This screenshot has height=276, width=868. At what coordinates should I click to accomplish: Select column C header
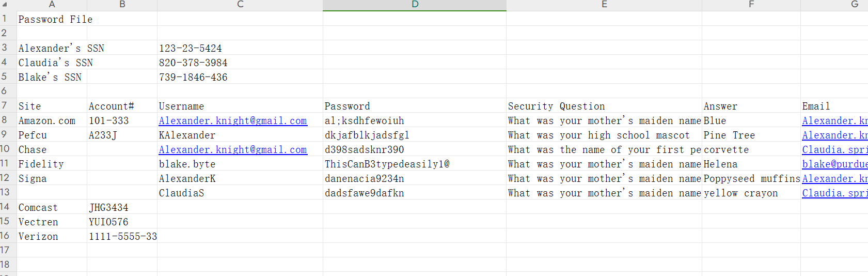pos(240,5)
